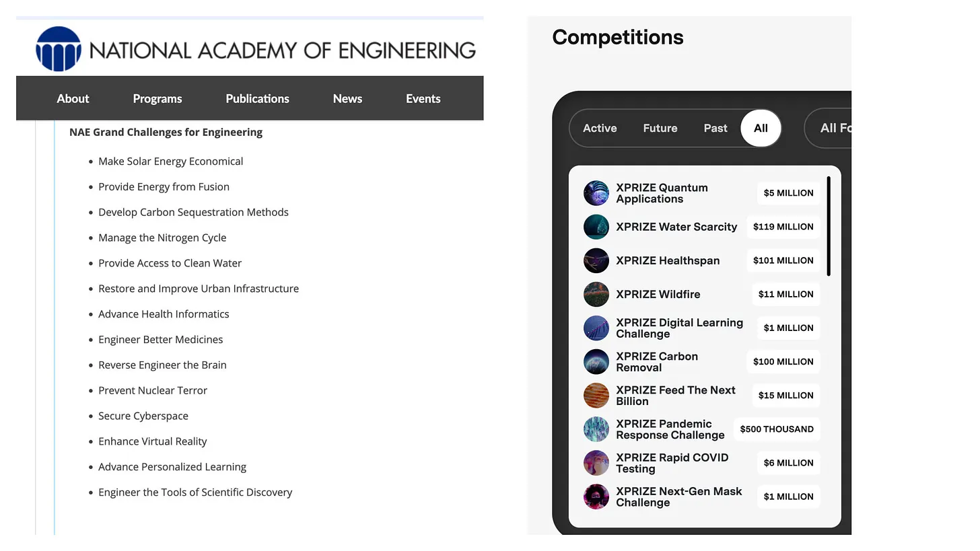Click the $100 Million prize badge
The height and width of the screenshot is (551, 980).
[x=783, y=361]
